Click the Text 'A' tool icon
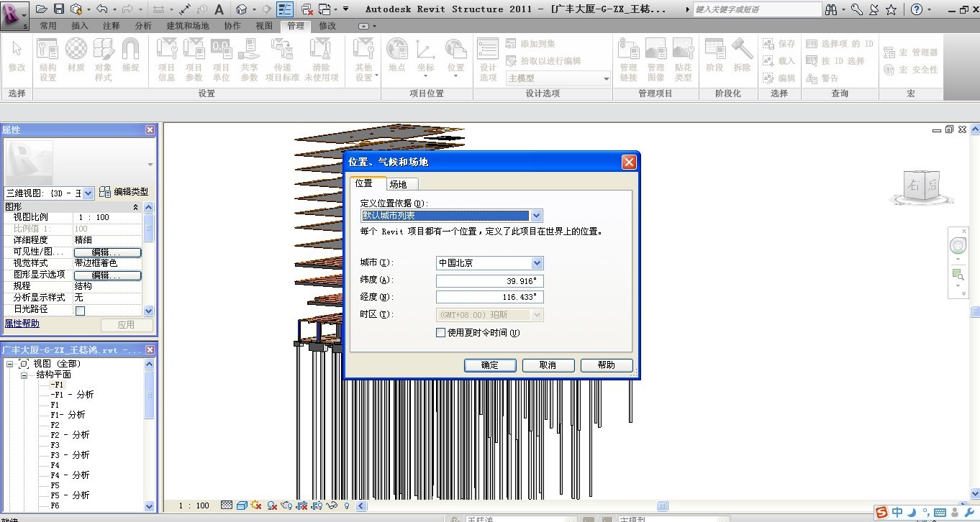980x522 pixels. 219,9
